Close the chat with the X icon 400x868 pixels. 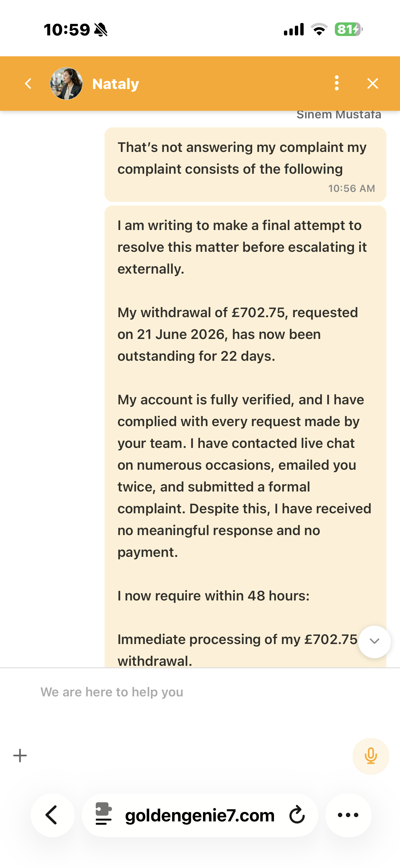[x=373, y=84]
